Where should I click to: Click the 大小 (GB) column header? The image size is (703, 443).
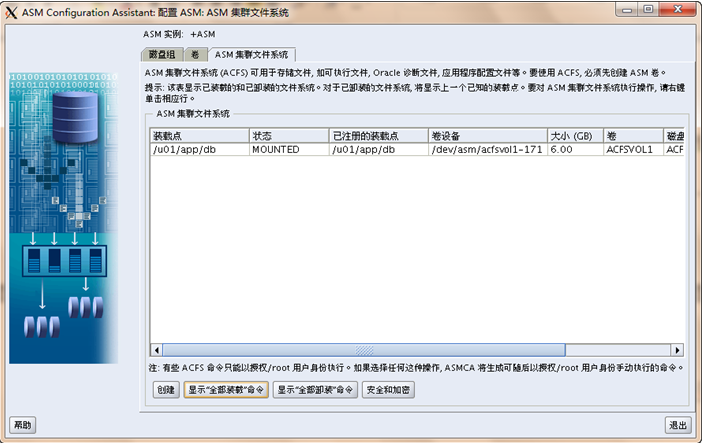click(x=575, y=136)
